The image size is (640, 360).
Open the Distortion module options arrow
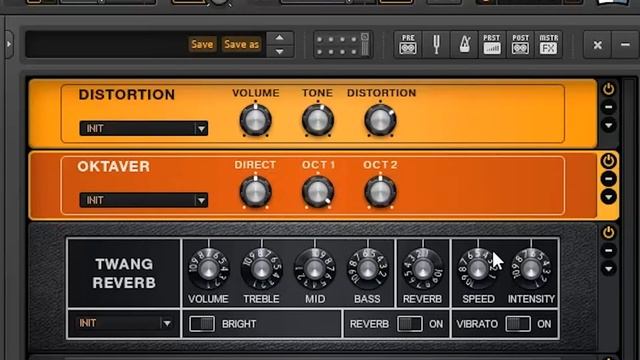609,125
